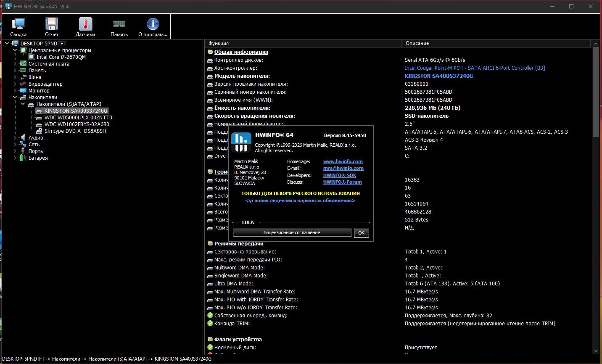Screen dimensions: 602x364
Task: Expand the Видеоадаптер tree node
Action: (x=15, y=84)
